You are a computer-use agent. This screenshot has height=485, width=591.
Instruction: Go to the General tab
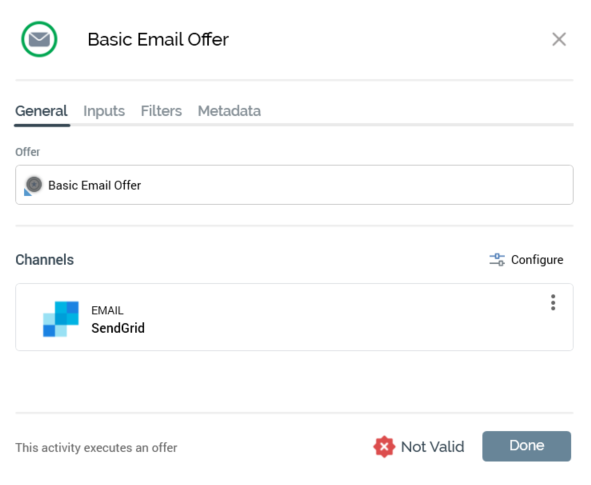41,111
